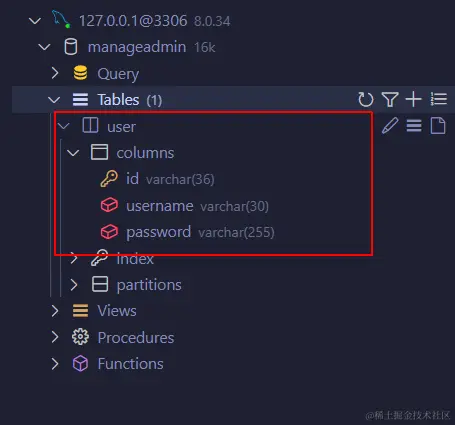The height and width of the screenshot is (425, 455).
Task: Refresh the Tables list
Action: (x=366, y=99)
